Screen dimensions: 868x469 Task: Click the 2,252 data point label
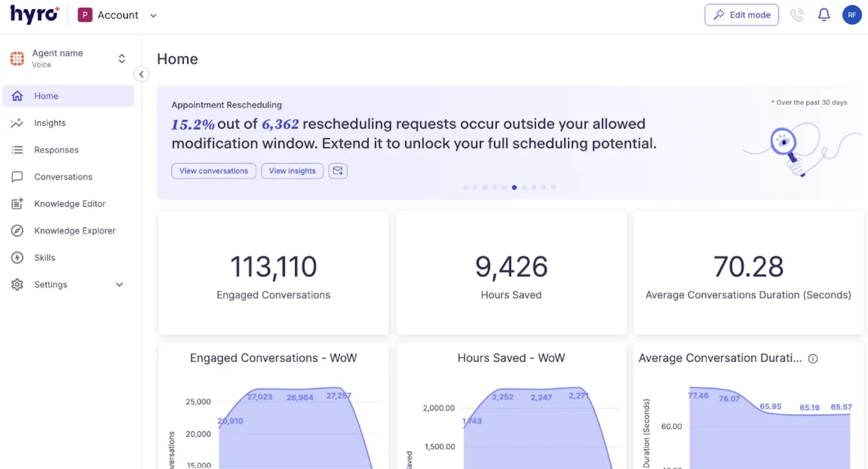pyautogui.click(x=503, y=397)
